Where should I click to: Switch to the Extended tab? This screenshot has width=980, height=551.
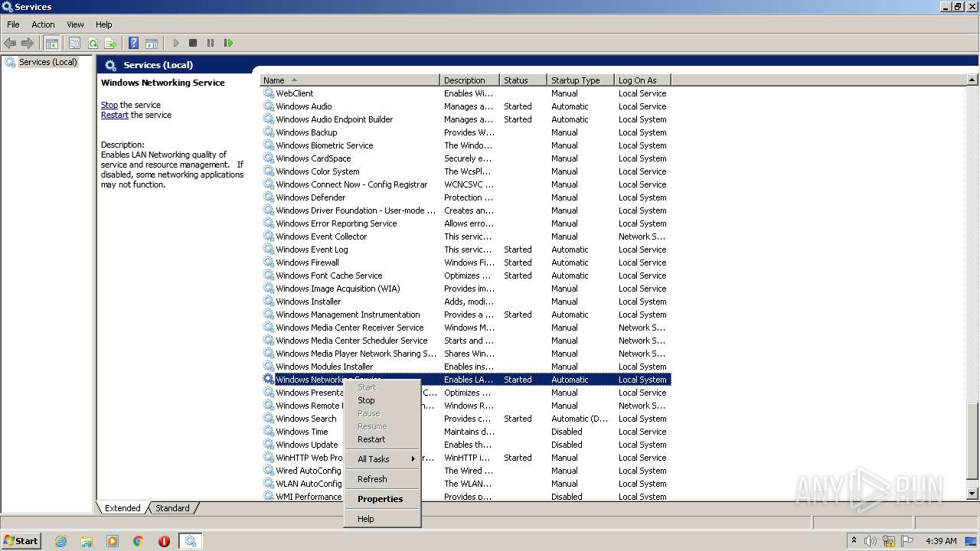coord(122,508)
